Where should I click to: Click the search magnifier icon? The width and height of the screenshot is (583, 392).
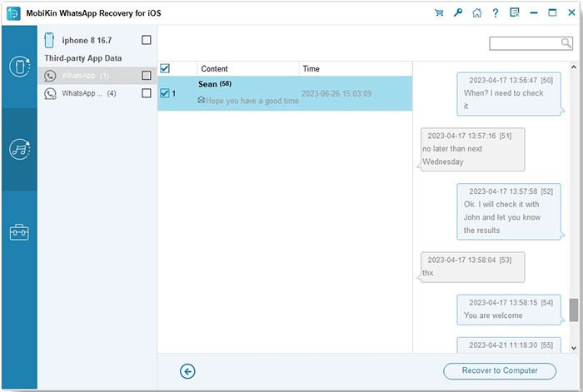coord(566,43)
